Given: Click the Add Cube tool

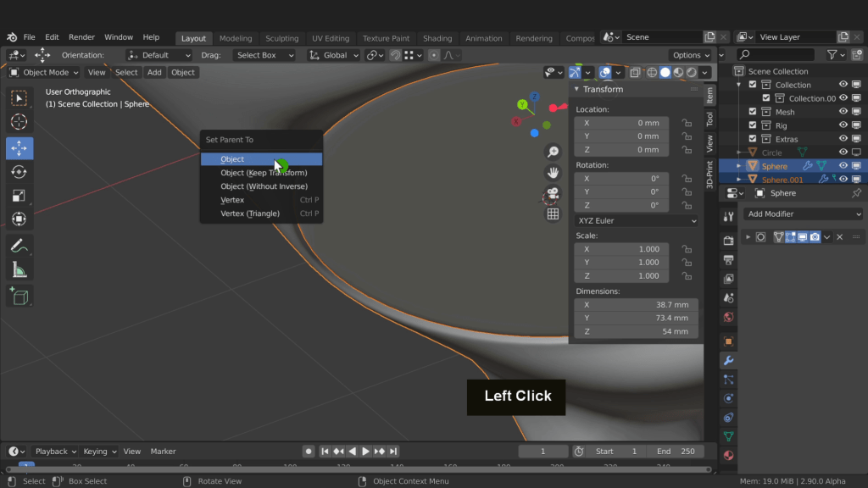Looking at the screenshot, I should pyautogui.click(x=19, y=296).
